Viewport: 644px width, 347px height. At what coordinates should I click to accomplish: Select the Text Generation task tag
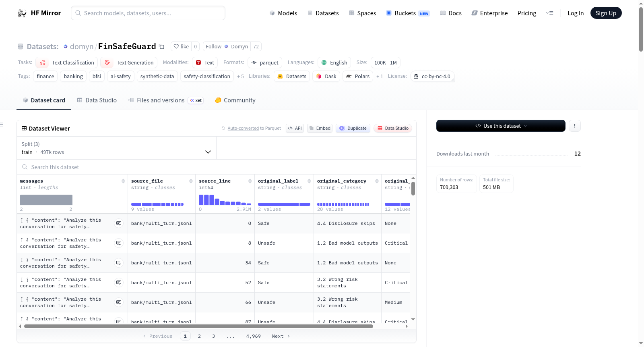(129, 62)
